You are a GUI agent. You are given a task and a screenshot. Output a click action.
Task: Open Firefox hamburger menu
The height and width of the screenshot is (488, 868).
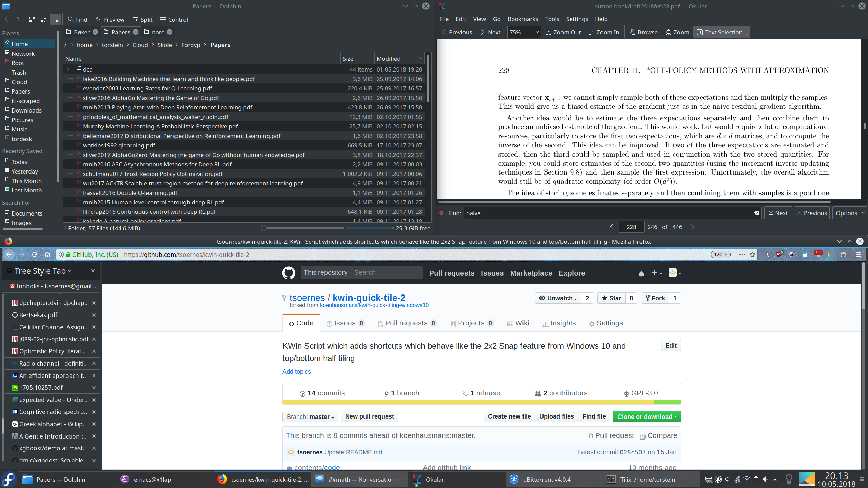859,255
